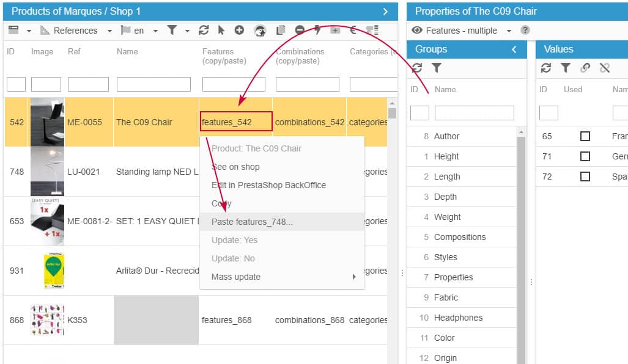Click the euro price icon in toolbar
This screenshot has height=364, width=628.
click(x=353, y=31)
